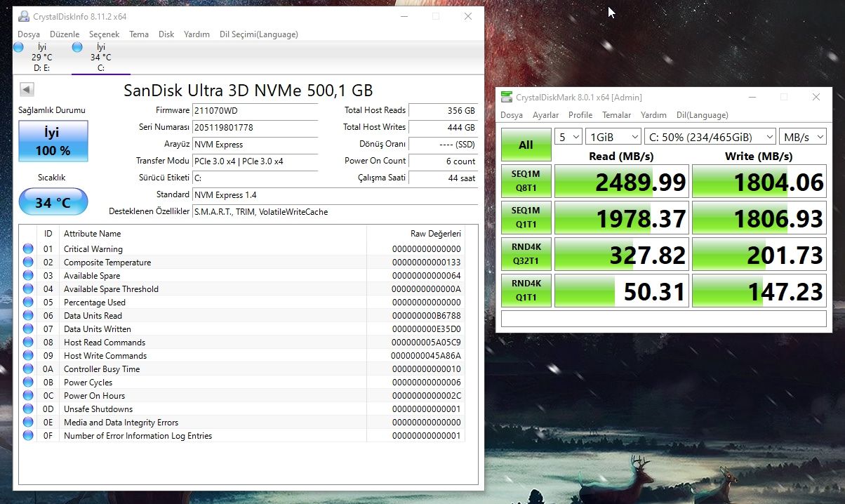Open the Dosya menu in CrystalDiskMark
Screen dimensions: 845x504
[x=512, y=115]
